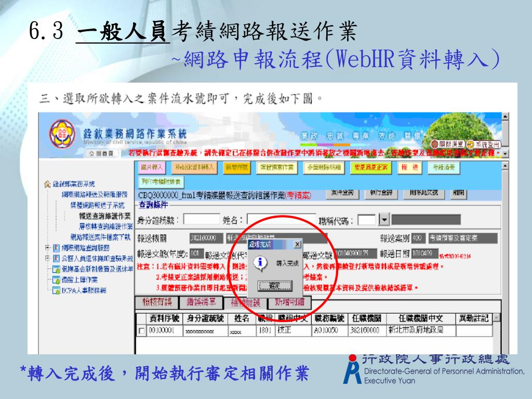
Task: Switch to the 錯誤清單 tab
Action: click(x=201, y=302)
